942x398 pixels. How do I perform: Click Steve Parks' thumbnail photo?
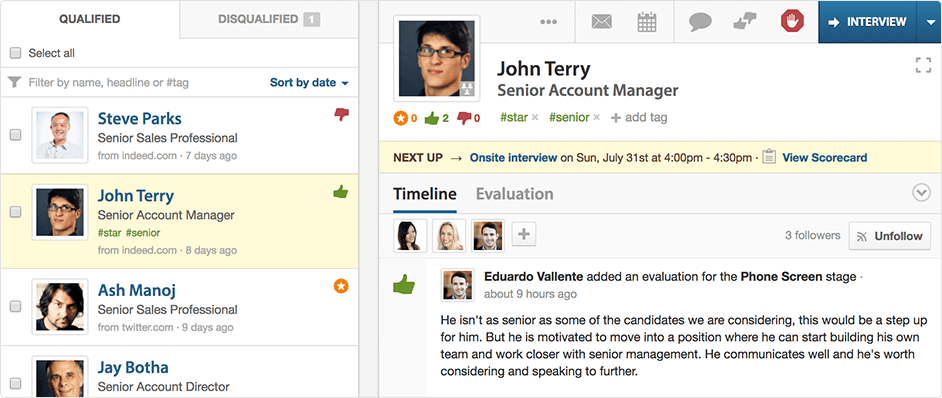tap(59, 135)
